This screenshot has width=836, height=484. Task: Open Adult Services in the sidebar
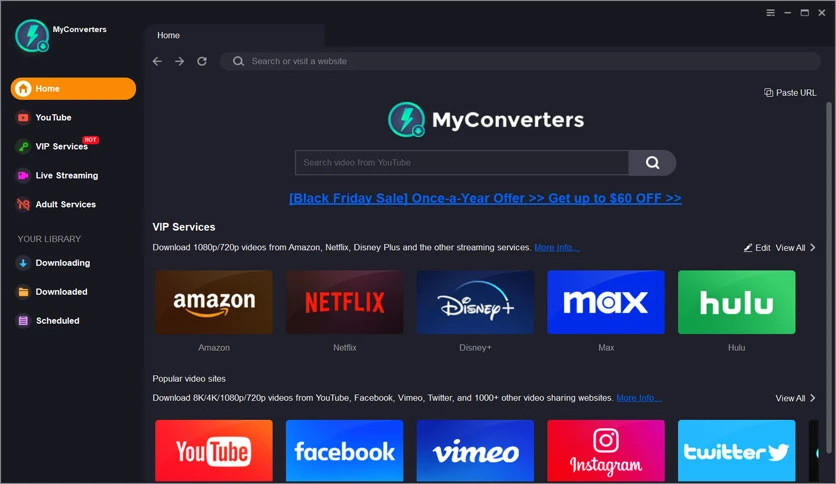click(56, 204)
